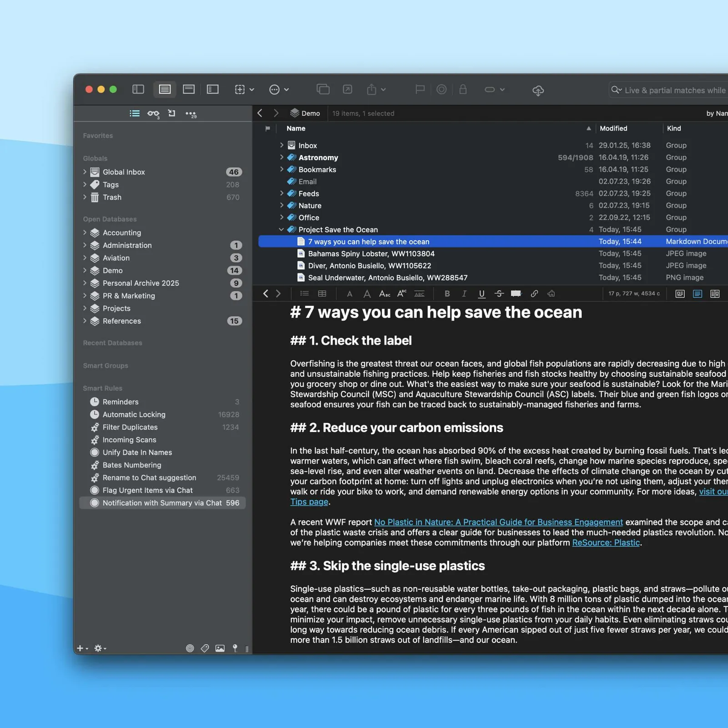Collapse the Project Save the Ocean group

tap(281, 229)
